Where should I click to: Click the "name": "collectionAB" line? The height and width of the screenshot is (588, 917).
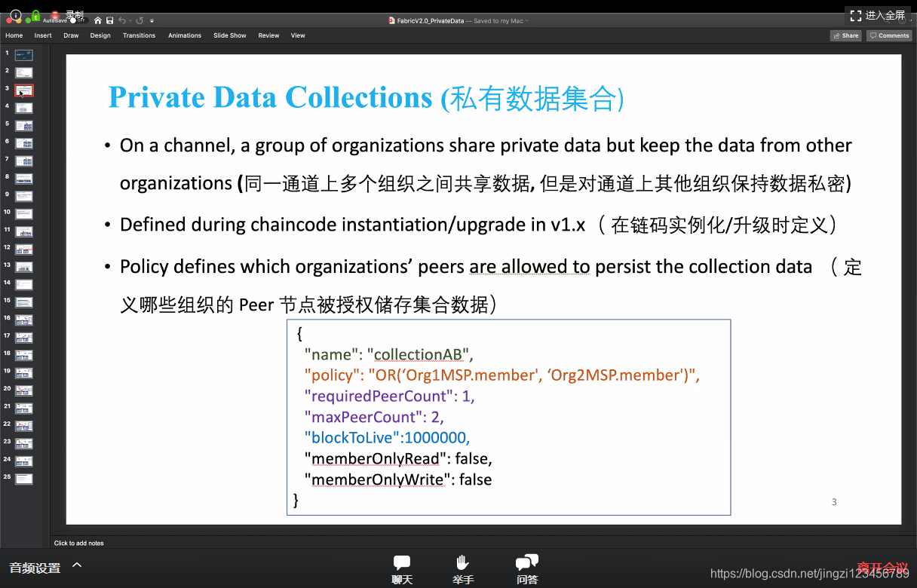coord(388,355)
